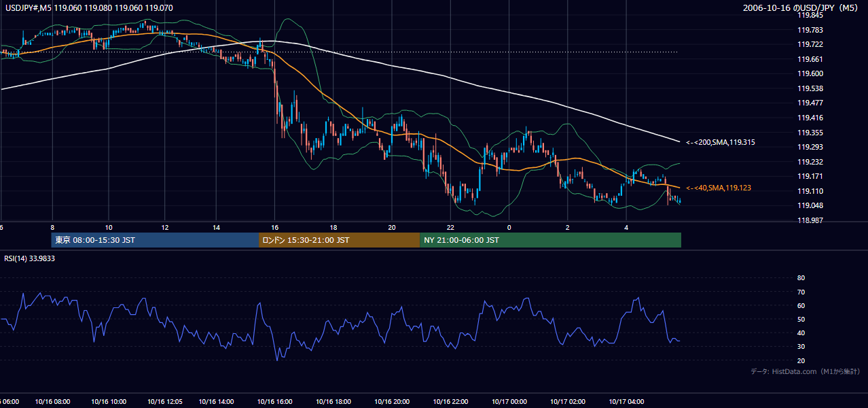Select the 2006-10-16 USD/JPY (M5) heading

[x=801, y=8]
